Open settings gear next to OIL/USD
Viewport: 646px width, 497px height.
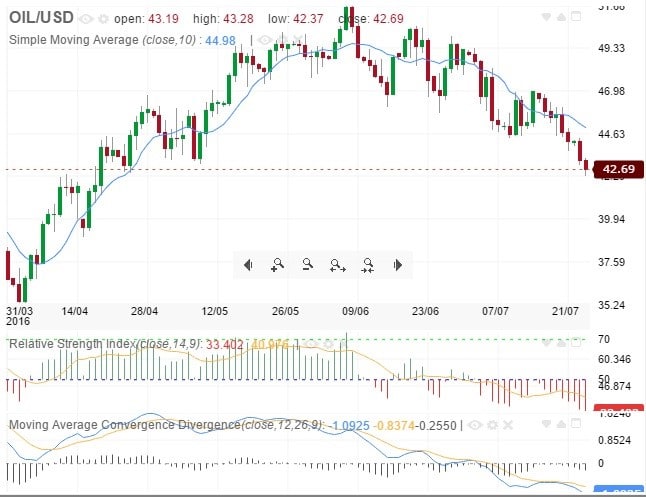pos(103,19)
